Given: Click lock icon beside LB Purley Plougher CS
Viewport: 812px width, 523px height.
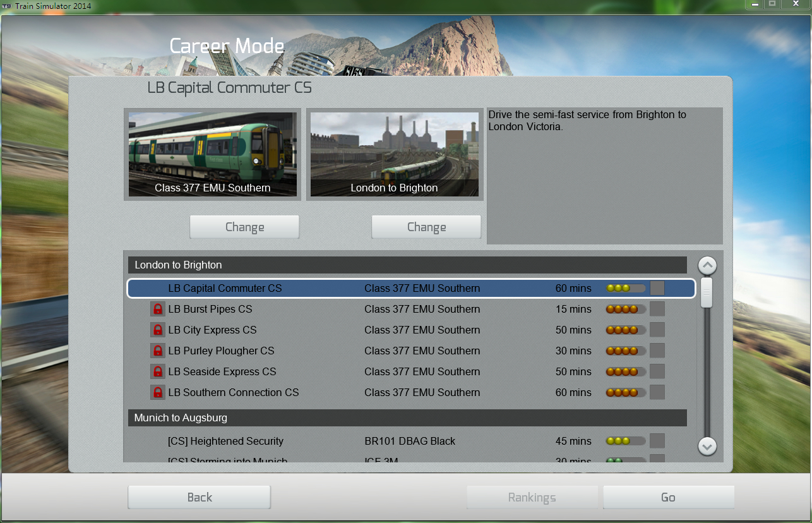Looking at the screenshot, I should 157,351.
